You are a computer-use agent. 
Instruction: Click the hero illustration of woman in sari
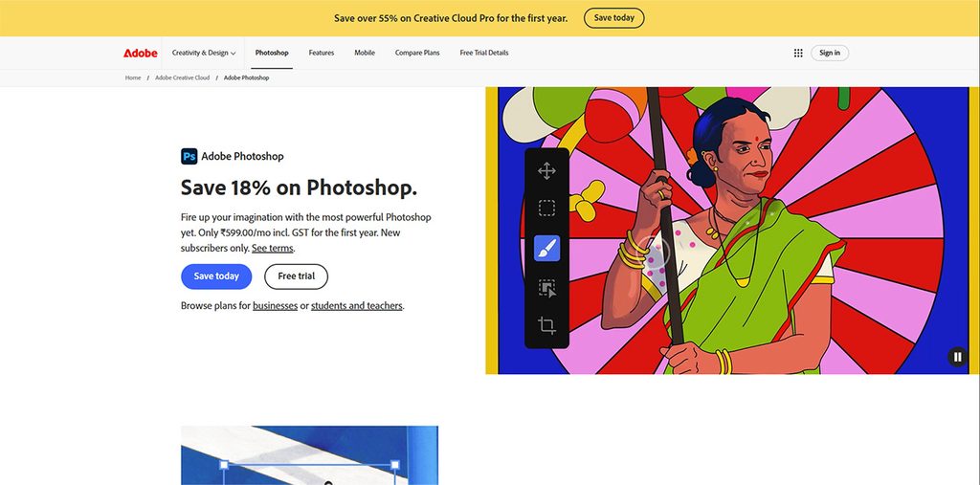tap(732, 231)
